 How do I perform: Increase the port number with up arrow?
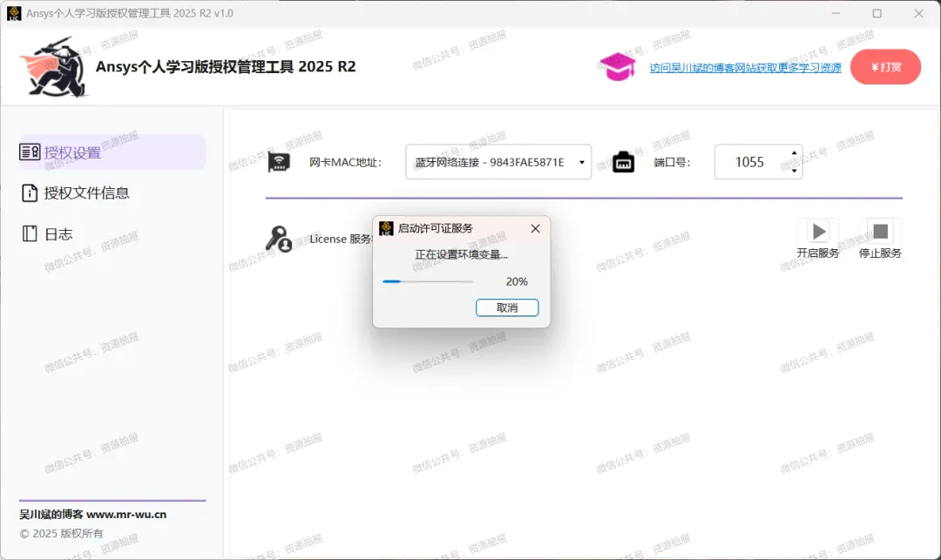click(794, 153)
